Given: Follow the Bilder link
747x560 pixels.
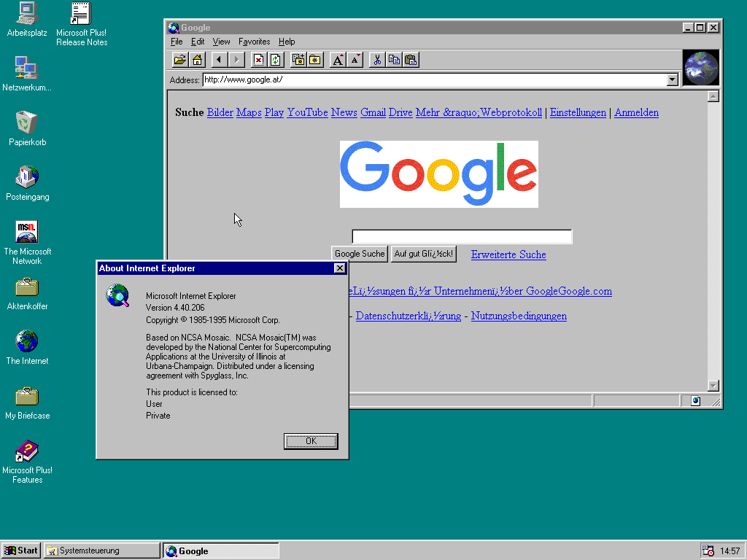Looking at the screenshot, I should pos(220,113).
